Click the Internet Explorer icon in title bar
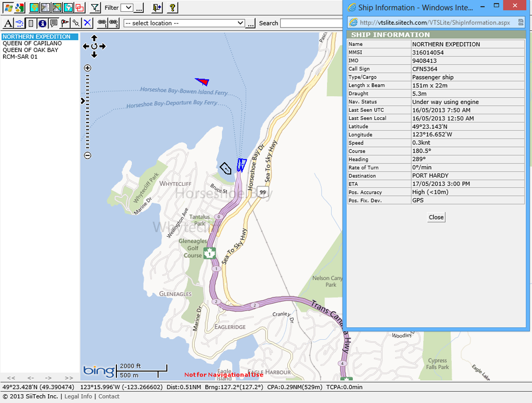The height and width of the screenshot is (403, 532). click(352, 7)
